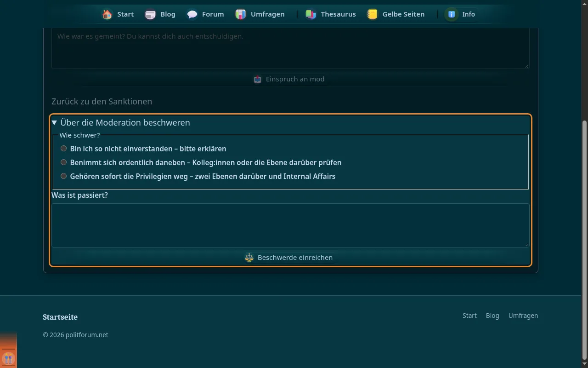This screenshot has width=588, height=368.
Task: Open the Blog menu item
Action: click(x=161, y=14)
